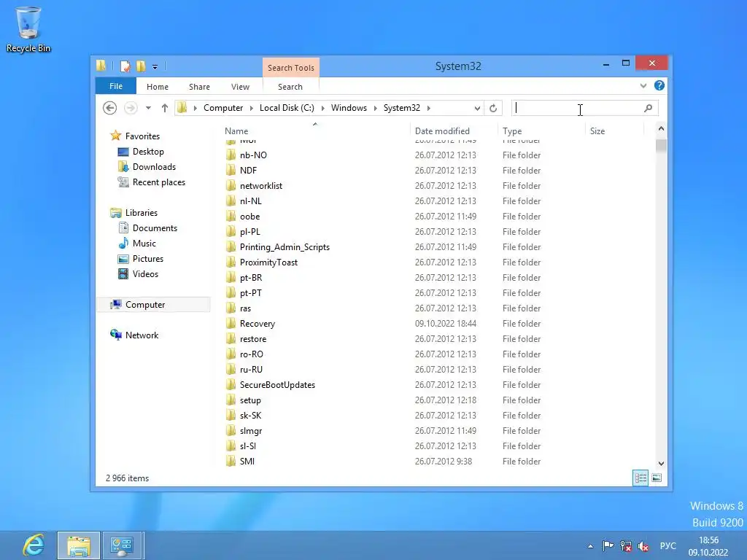
Task: Select Downloads in Favorites
Action: [x=154, y=167]
